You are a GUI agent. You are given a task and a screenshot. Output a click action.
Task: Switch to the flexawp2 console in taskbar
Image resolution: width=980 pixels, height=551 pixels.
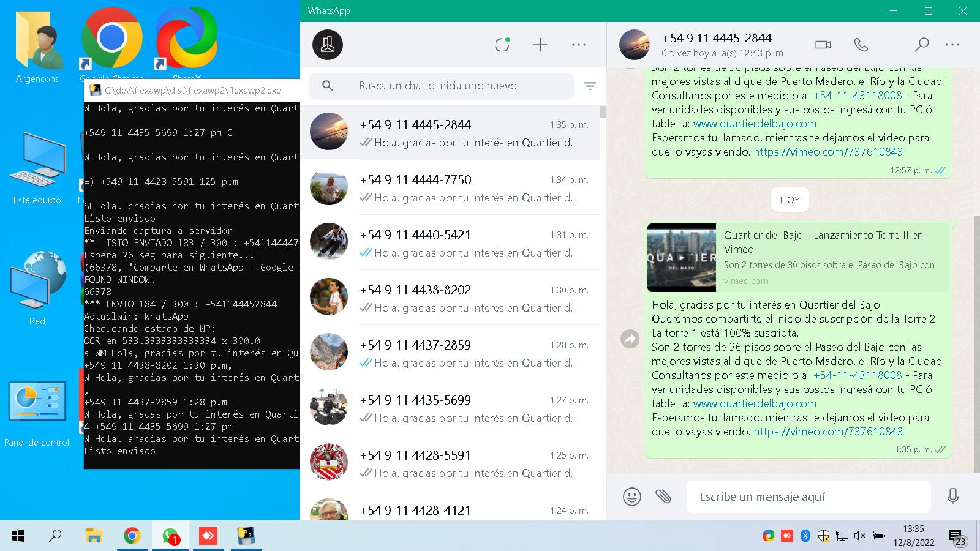click(x=246, y=536)
